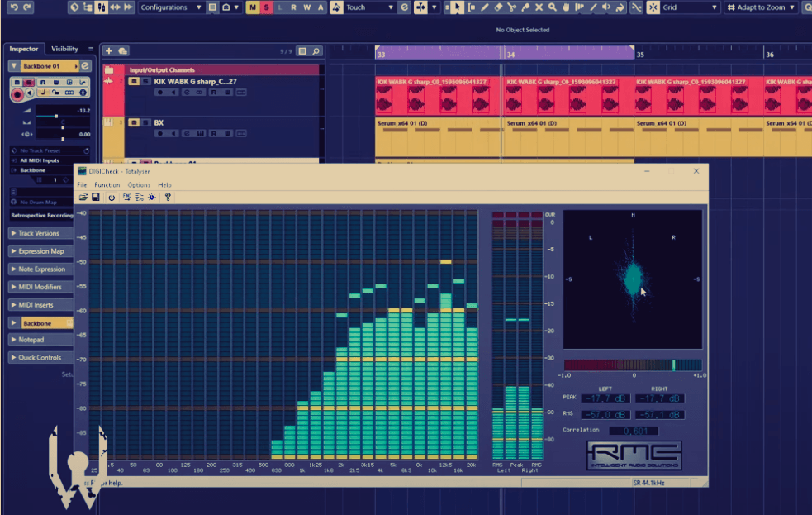Toggle solo on BX track

[x=146, y=123]
